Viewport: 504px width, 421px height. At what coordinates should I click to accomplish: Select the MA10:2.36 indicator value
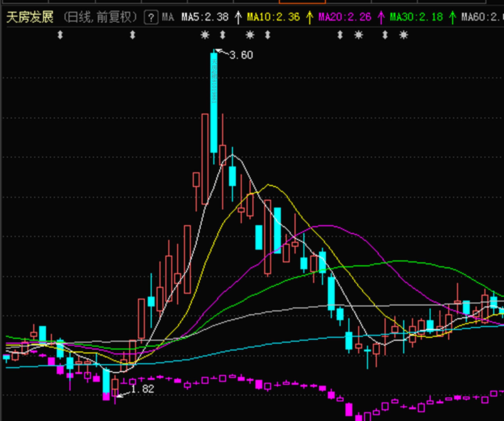(x=274, y=17)
